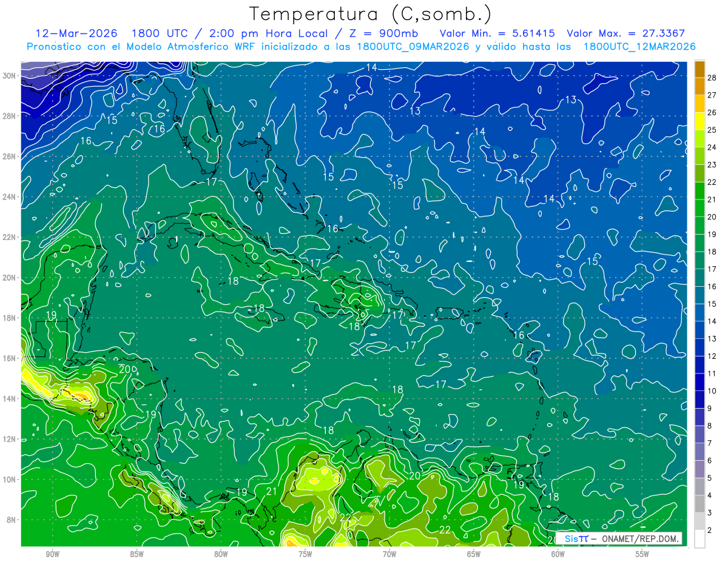728x562 pixels.
Task: Pick the dark orange swatch above 28 on the color scale
Action: pos(699,69)
